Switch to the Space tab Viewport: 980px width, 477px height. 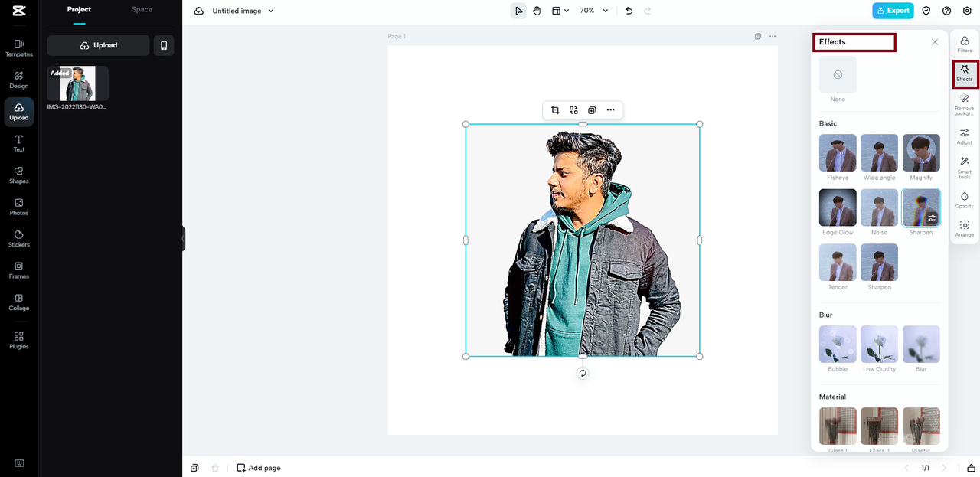tap(142, 9)
